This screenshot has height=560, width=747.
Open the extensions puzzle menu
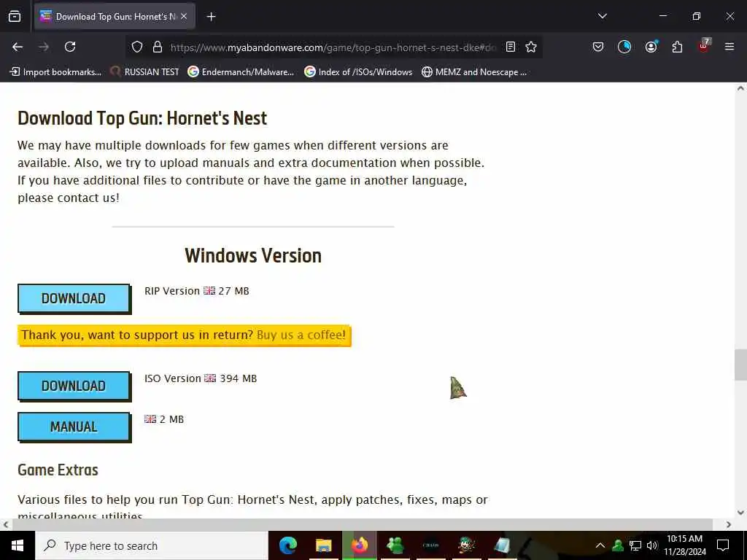(x=677, y=47)
